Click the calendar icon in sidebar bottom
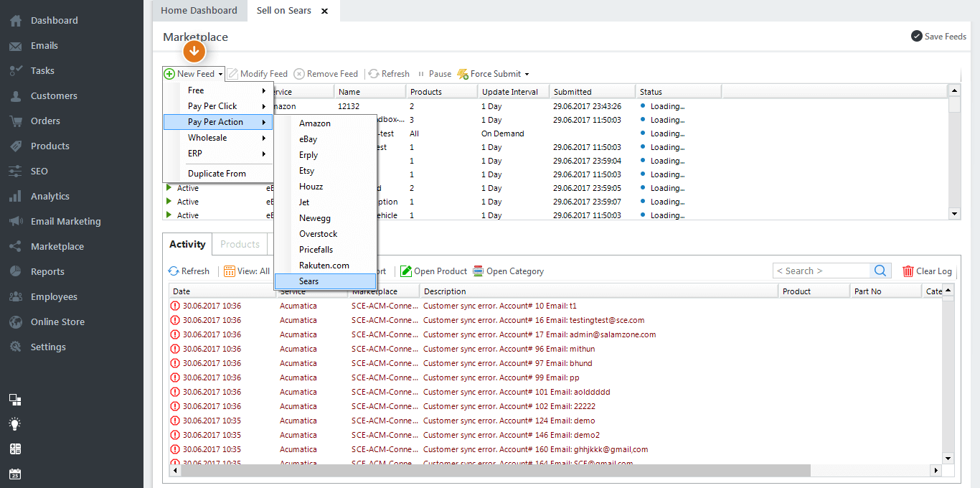This screenshot has height=488, width=980. pyautogui.click(x=15, y=474)
